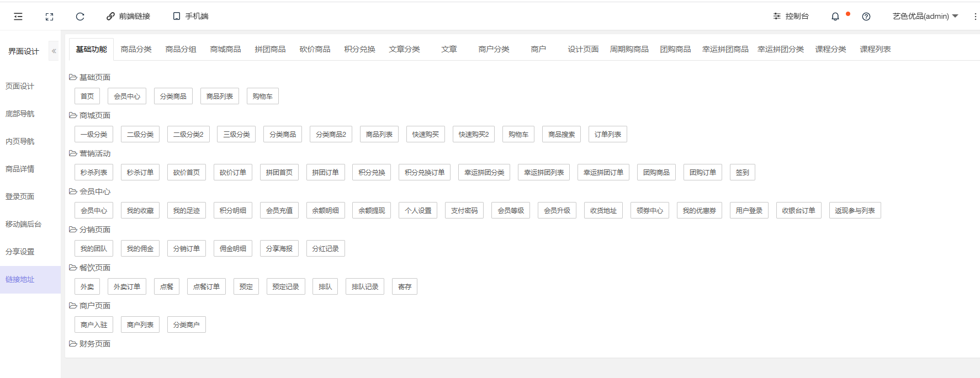980x378 pixels.
Task: Open the 控制台 settings sliders icon
Action: pyautogui.click(x=777, y=17)
